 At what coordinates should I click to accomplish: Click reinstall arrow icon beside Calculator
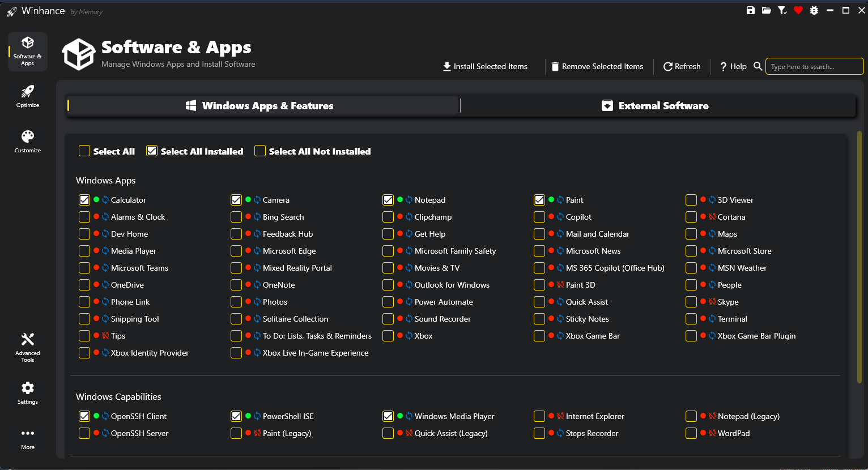click(x=105, y=200)
